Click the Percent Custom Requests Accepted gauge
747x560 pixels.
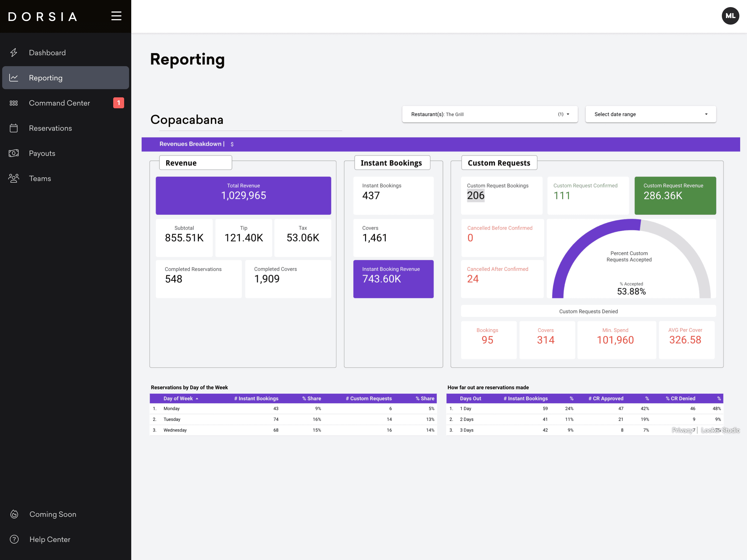[631, 259]
